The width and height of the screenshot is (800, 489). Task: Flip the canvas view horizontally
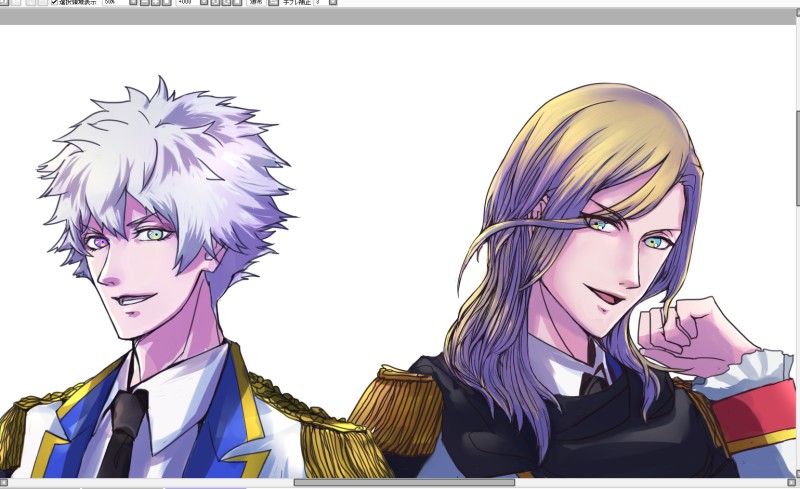point(273,2)
